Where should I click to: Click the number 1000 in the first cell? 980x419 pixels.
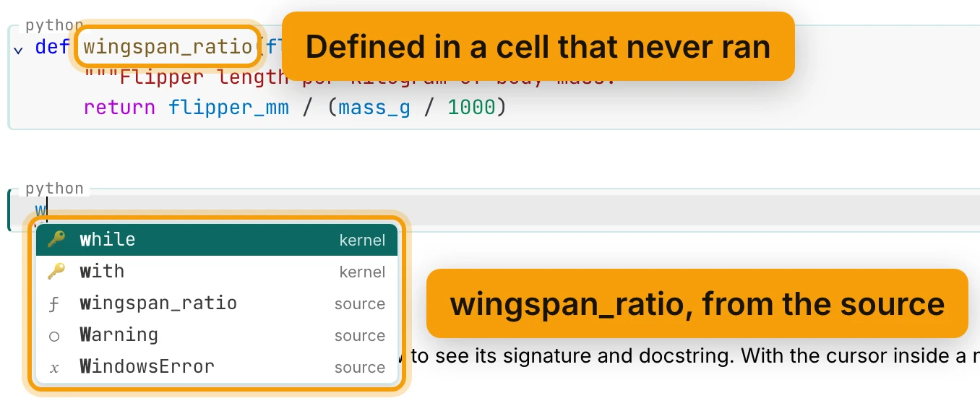coord(471,108)
